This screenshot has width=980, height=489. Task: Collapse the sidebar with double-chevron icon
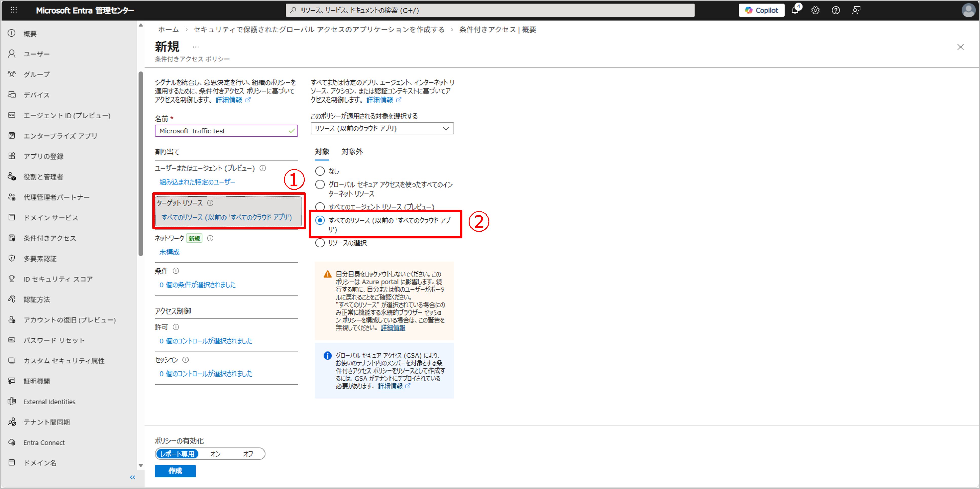point(133,477)
